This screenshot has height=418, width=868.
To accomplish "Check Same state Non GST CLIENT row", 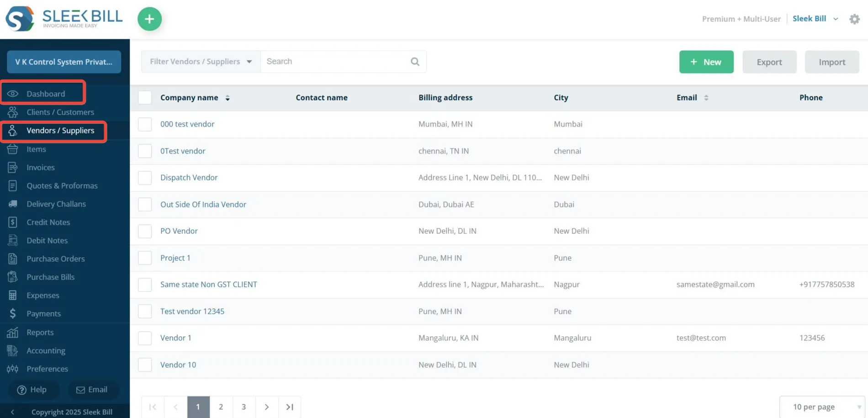I will [x=145, y=285].
